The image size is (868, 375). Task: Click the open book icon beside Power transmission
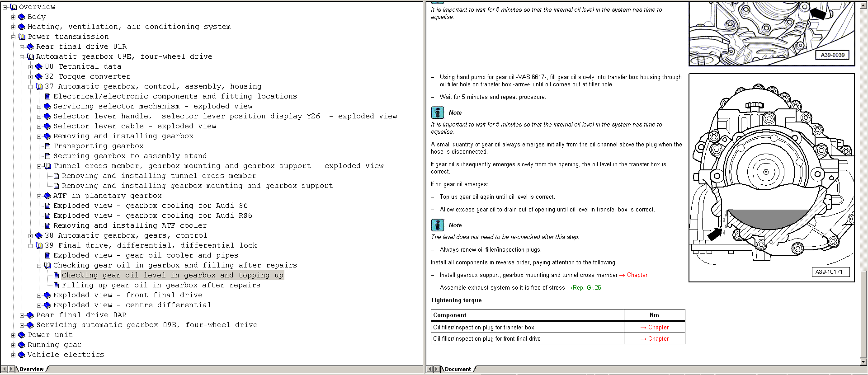[22, 37]
